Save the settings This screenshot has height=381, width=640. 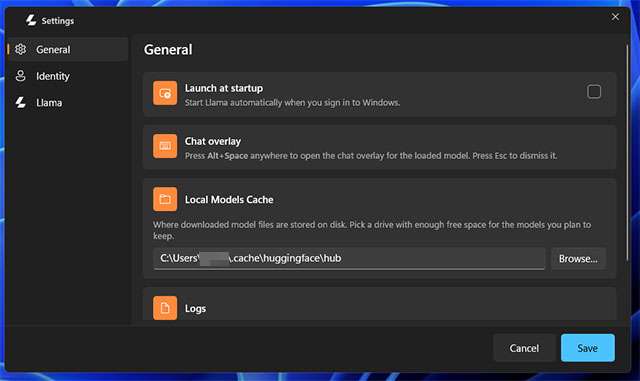pos(587,348)
